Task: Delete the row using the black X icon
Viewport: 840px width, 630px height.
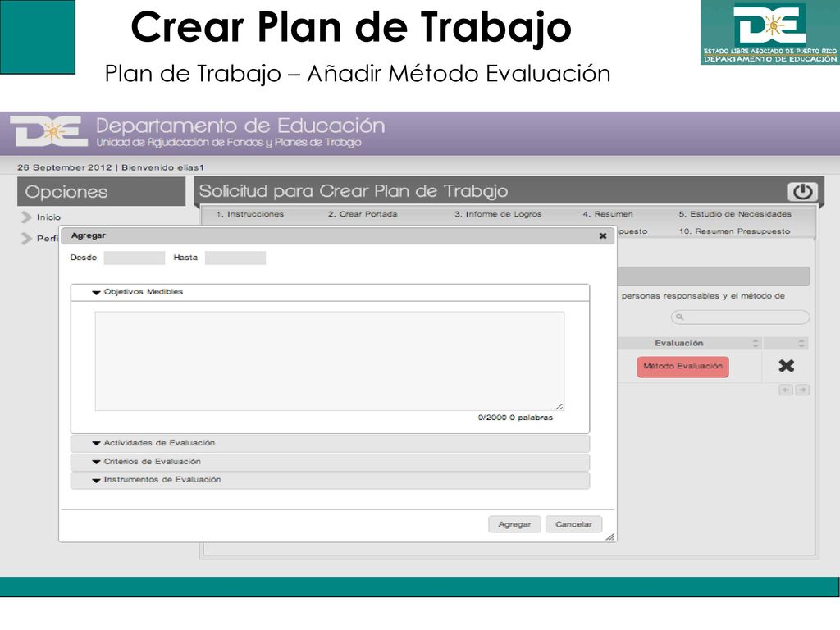Action: 786,366
